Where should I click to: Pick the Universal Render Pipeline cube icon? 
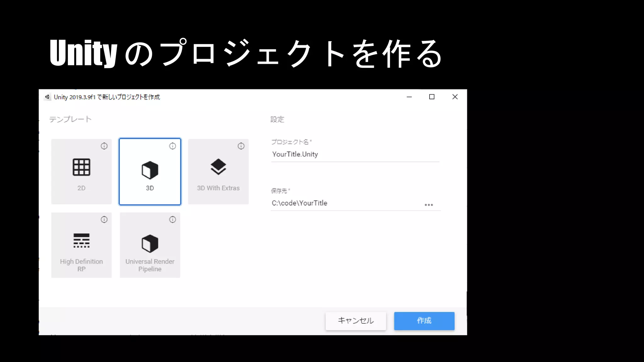coord(150,244)
